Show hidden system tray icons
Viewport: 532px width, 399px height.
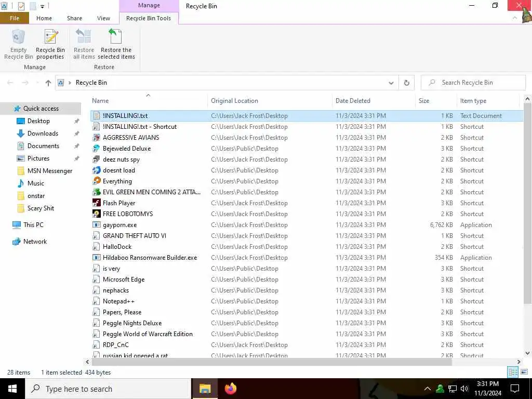point(427,389)
